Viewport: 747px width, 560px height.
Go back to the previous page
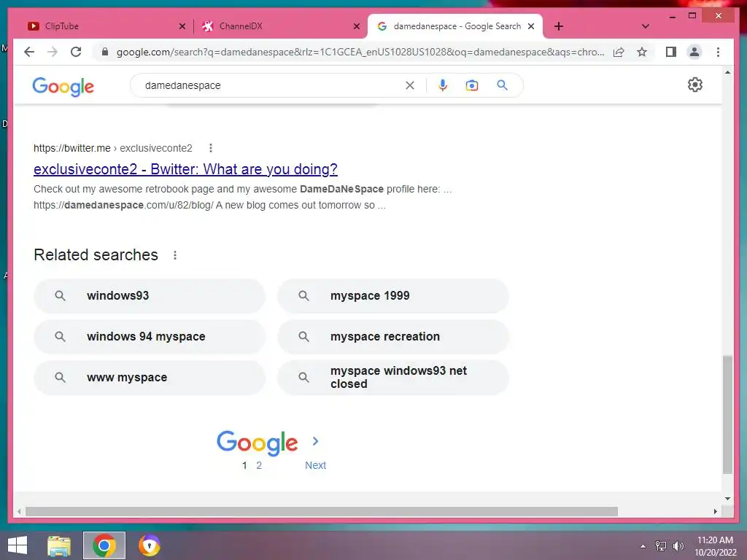29,52
